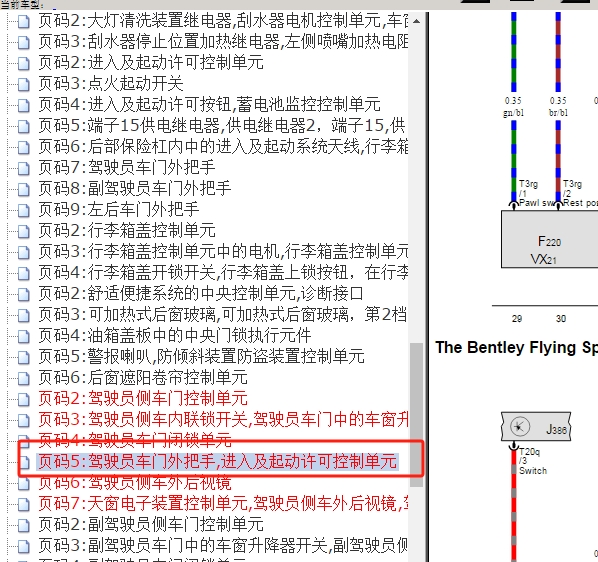Image resolution: width=598 pixels, height=562 pixels.
Task: Click document icon beside 页码2:驾驶员侧车门控制单元
Action: click(23, 399)
